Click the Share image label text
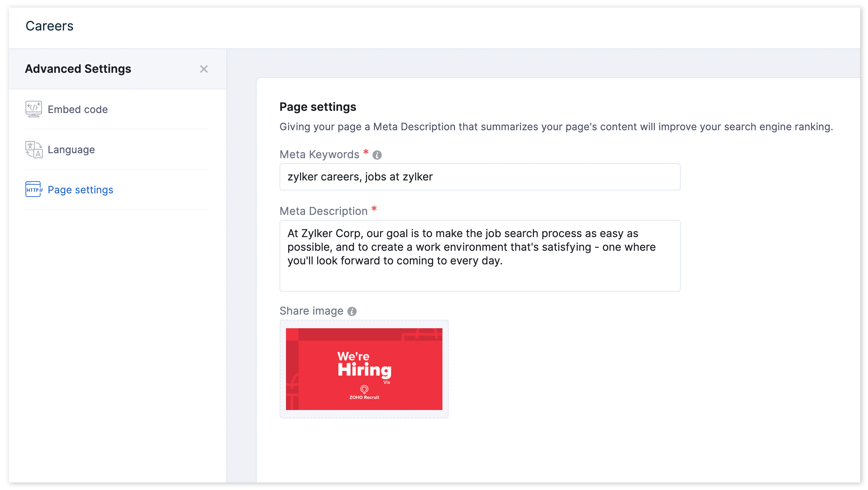The image size is (868, 490). (x=311, y=311)
